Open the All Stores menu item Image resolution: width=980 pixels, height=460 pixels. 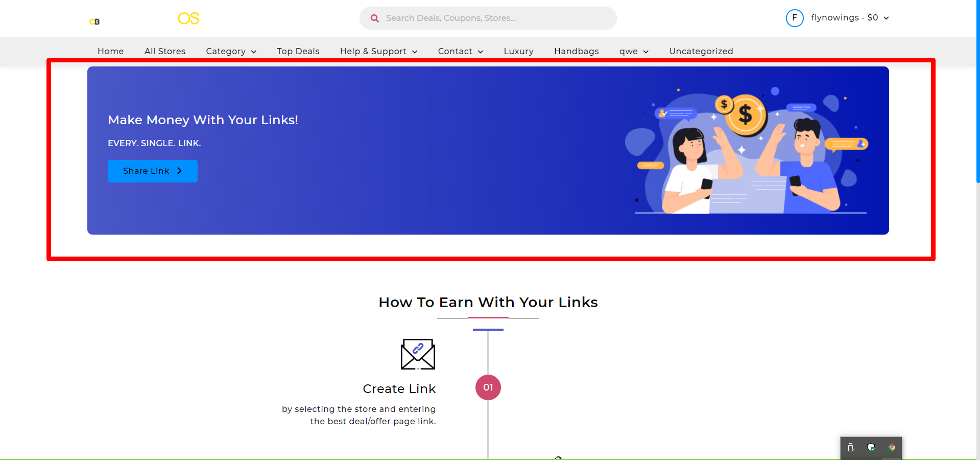tap(165, 51)
